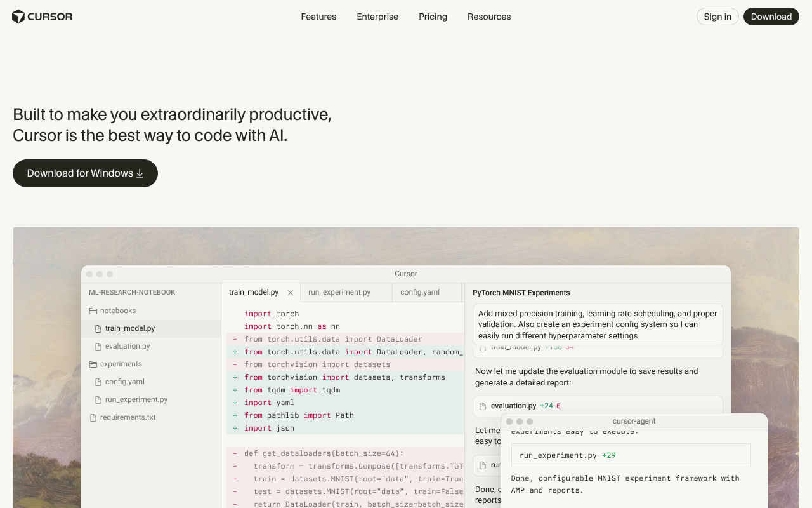
Task: Click the download arrow icon on Windows button
Action: [140, 173]
